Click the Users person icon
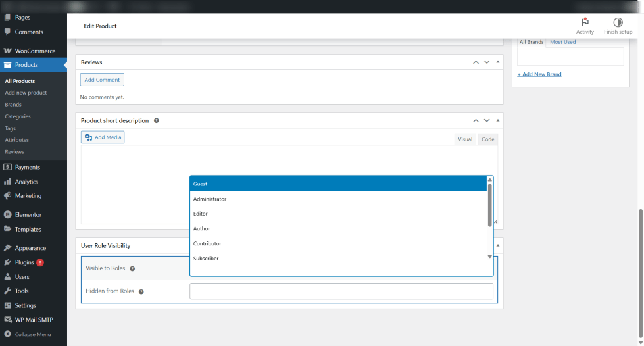The image size is (644, 346). (7, 276)
